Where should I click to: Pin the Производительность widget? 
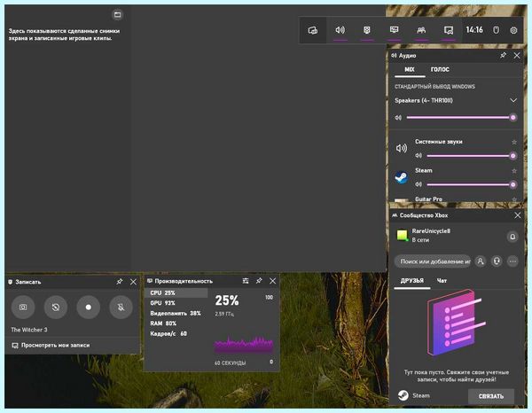[259, 281]
